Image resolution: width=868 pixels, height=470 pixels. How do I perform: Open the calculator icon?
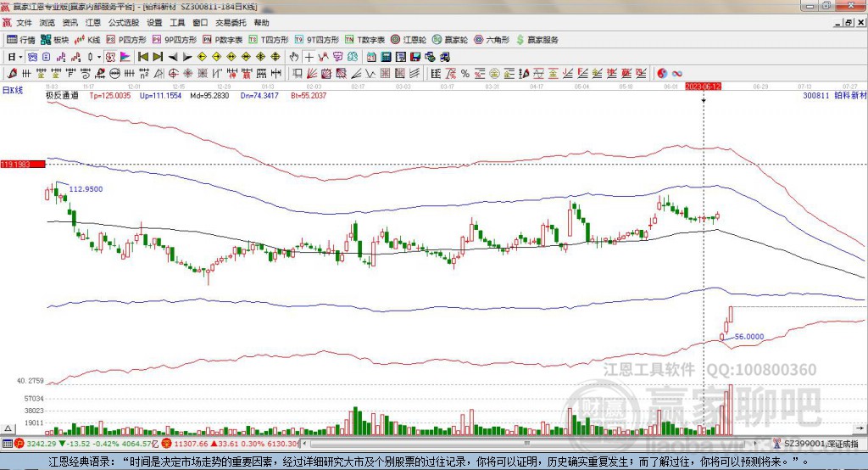[x=386, y=57]
